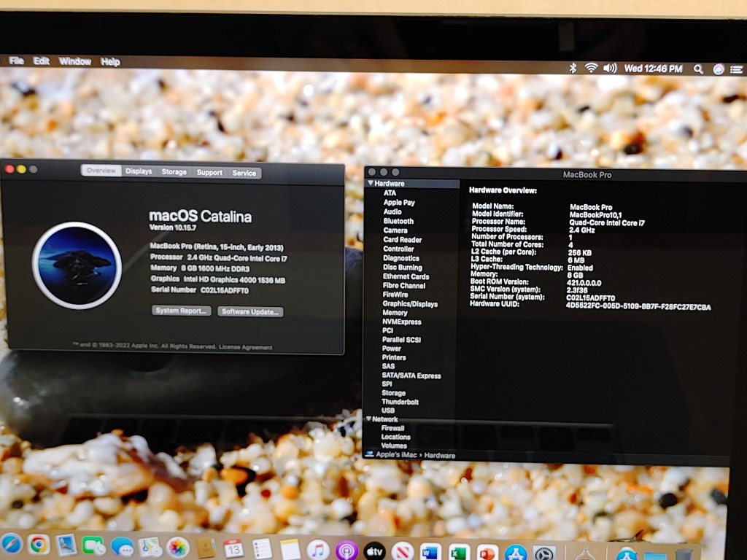Click the System Report... button
The width and height of the screenshot is (747, 560).
point(181,311)
